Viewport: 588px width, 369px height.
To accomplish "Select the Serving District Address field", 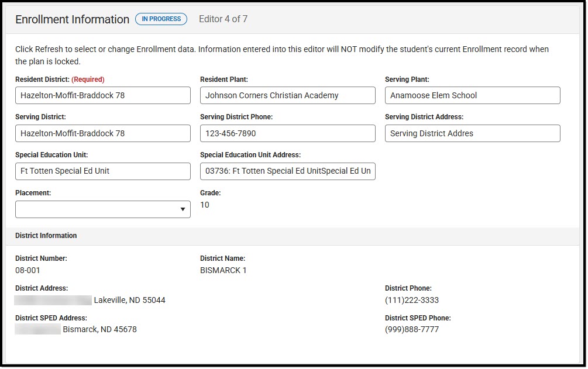I will (472, 133).
